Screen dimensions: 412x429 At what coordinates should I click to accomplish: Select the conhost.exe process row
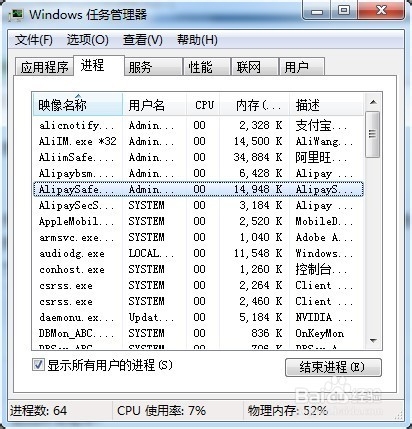pyautogui.click(x=198, y=269)
